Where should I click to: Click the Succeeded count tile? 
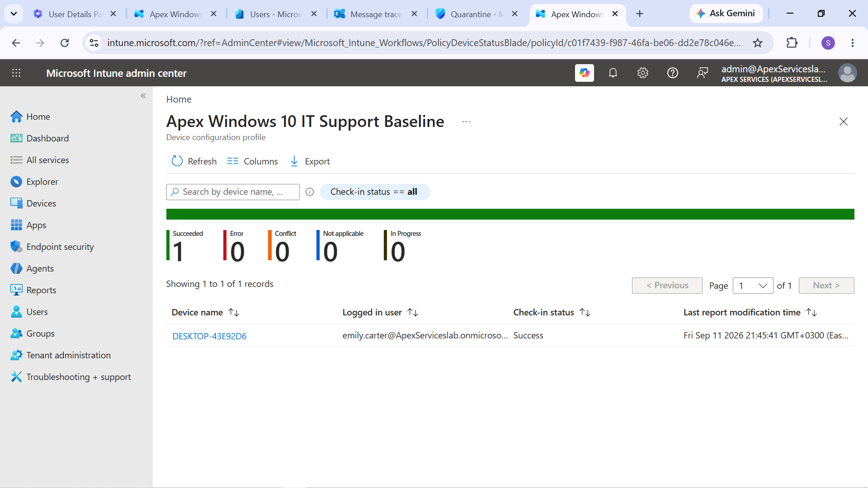pos(185,246)
